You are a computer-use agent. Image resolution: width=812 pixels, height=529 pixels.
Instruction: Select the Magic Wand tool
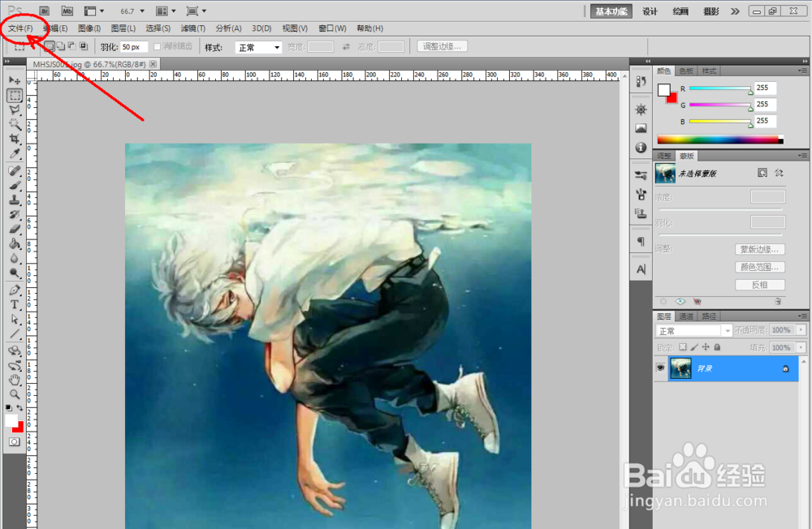pos(15,124)
